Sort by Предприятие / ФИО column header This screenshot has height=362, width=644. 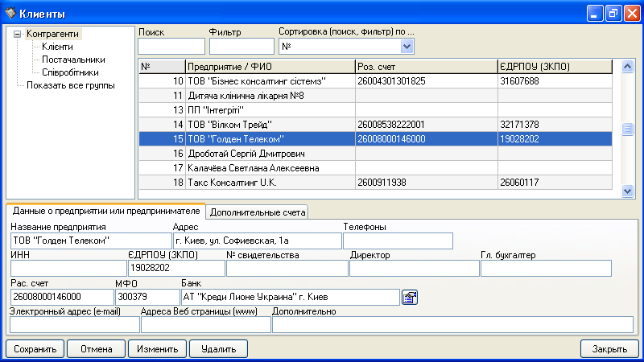[269, 66]
